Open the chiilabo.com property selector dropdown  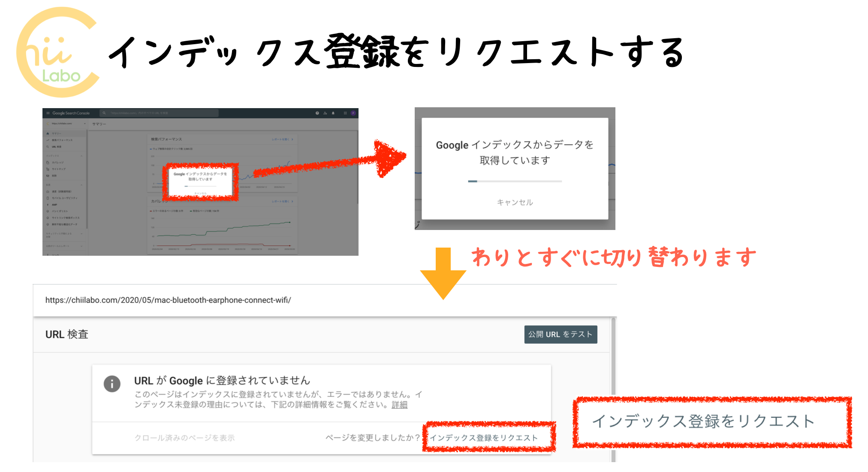(66, 123)
